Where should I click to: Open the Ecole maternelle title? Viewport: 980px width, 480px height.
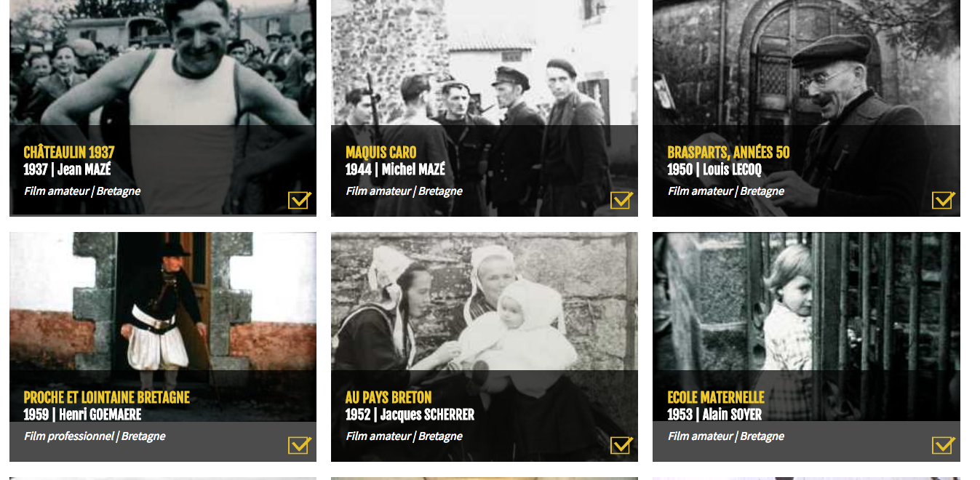tap(716, 397)
